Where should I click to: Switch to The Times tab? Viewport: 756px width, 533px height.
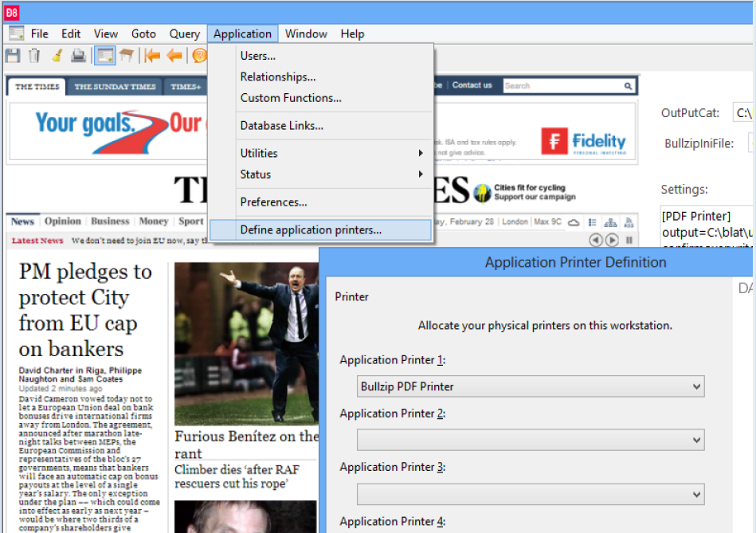[37, 87]
